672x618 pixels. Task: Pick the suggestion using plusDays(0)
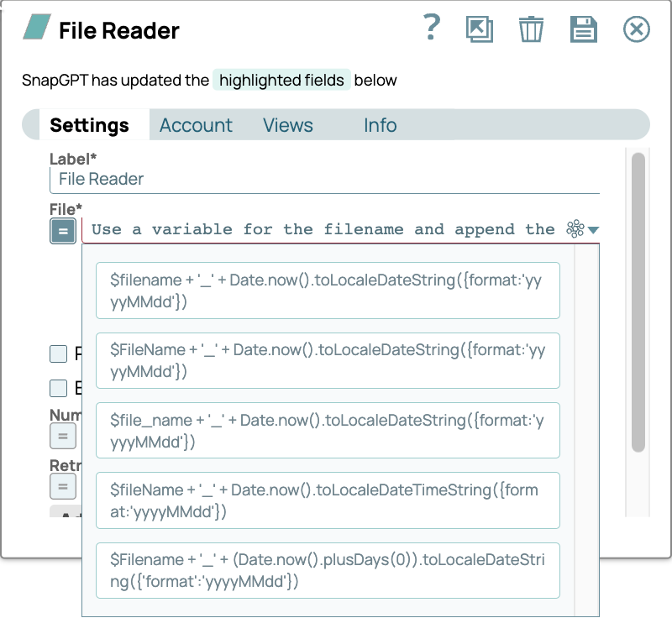(328, 570)
